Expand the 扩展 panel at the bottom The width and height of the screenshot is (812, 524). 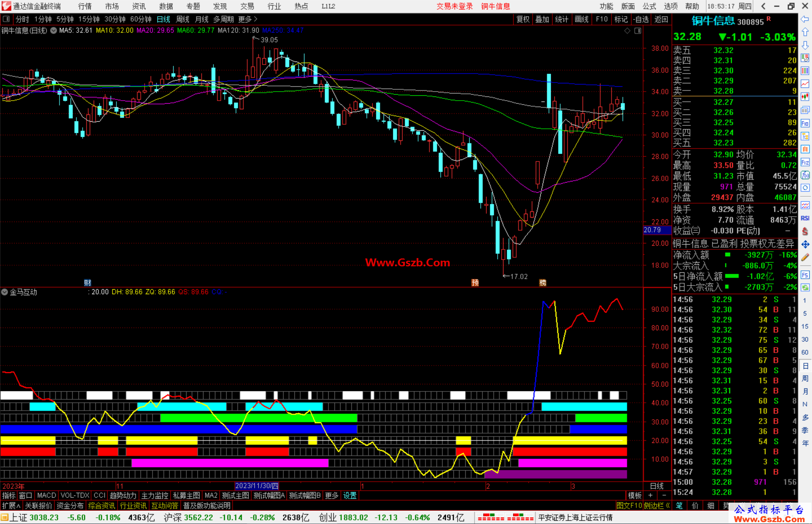pyautogui.click(x=11, y=506)
